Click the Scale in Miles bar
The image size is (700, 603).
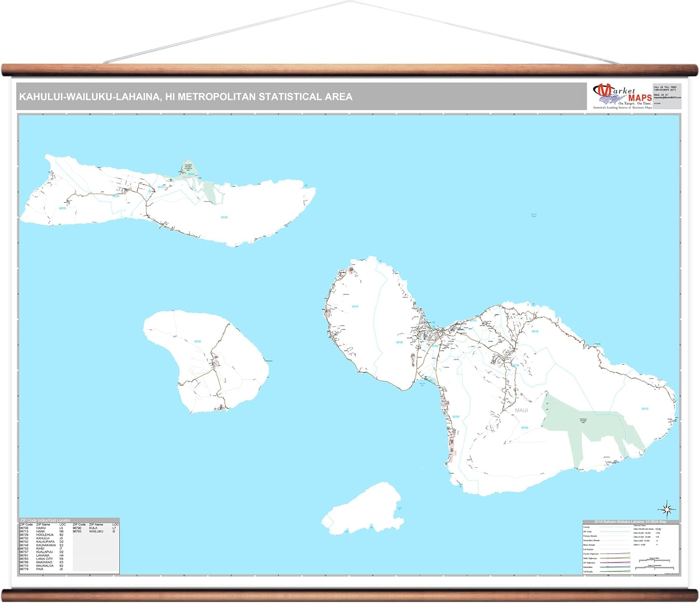(x=654, y=561)
